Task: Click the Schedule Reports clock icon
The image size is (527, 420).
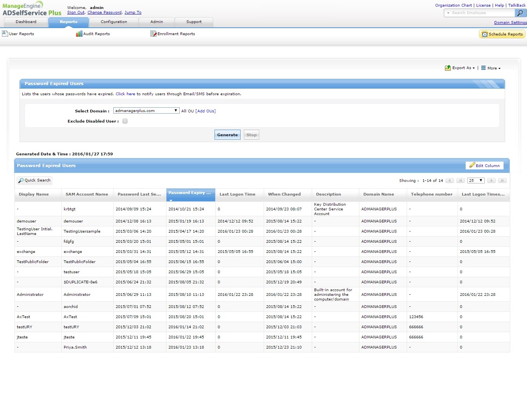Action: click(484, 34)
